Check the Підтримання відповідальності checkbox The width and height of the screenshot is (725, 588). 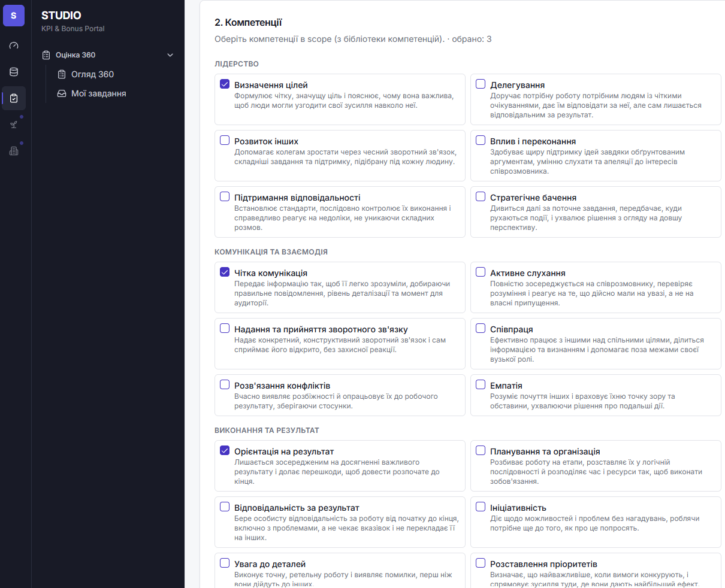click(225, 197)
